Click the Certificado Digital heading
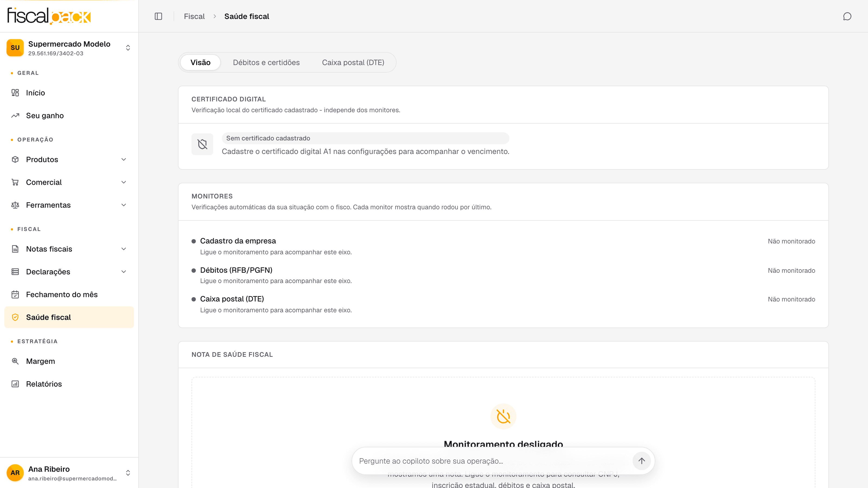Viewport: 868px width, 488px height. [228, 99]
